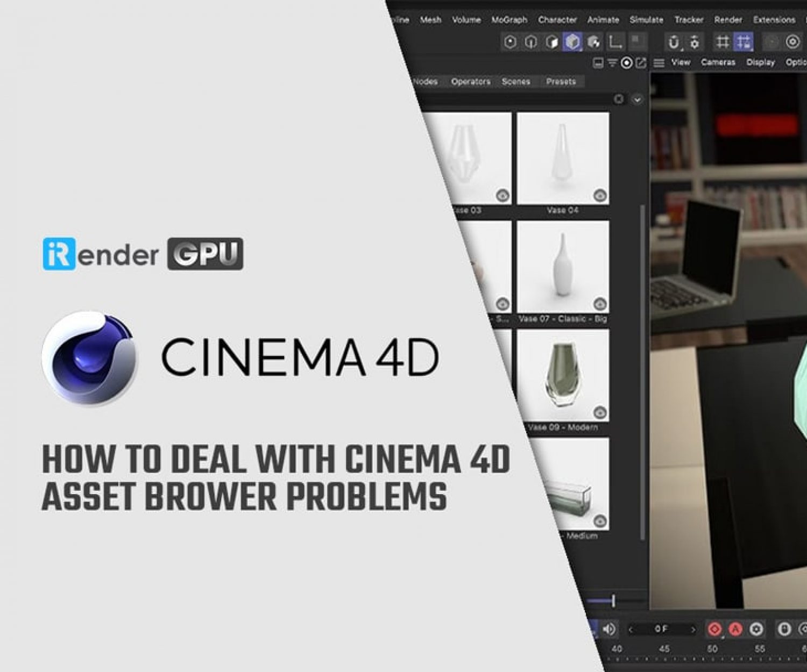Open the Render menu
807x672 pixels.
tap(728, 20)
